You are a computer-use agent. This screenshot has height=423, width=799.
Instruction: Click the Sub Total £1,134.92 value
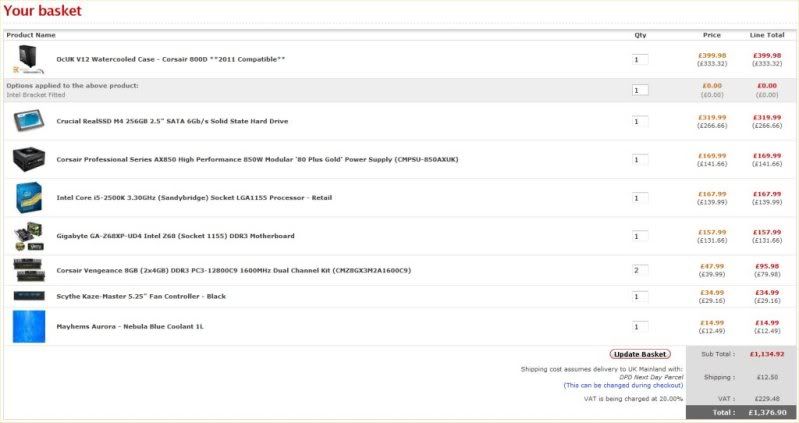pyautogui.click(x=766, y=354)
